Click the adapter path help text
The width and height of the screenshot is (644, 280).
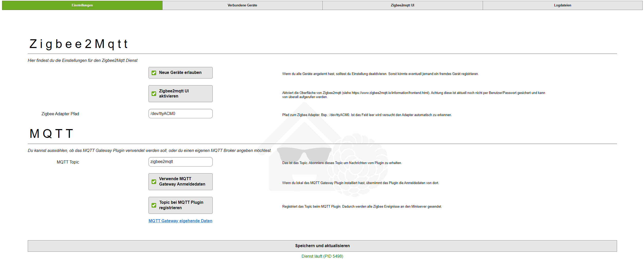pyautogui.click(x=367, y=115)
